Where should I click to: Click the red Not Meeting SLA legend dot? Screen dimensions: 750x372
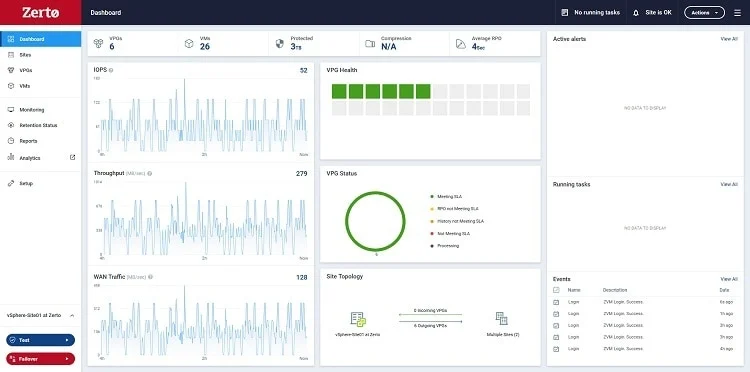(x=432, y=234)
